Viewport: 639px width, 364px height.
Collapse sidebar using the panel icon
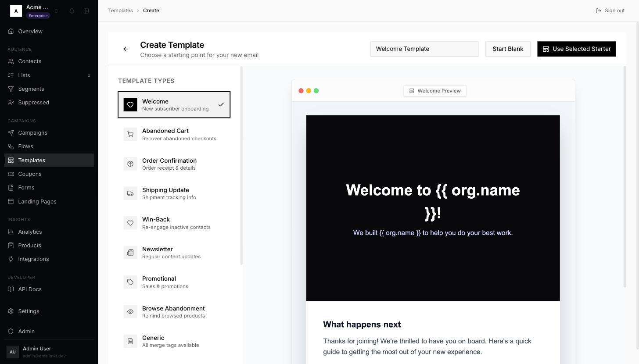pyautogui.click(x=86, y=11)
